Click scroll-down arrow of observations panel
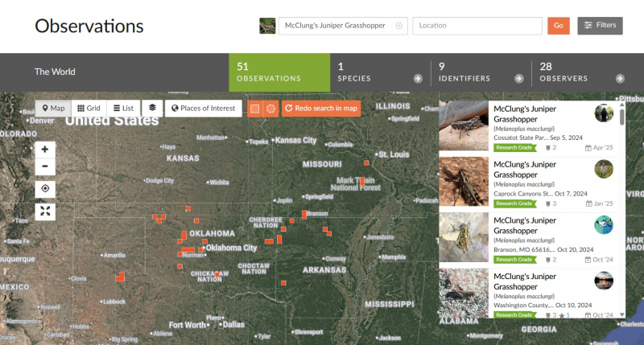 tap(622, 314)
